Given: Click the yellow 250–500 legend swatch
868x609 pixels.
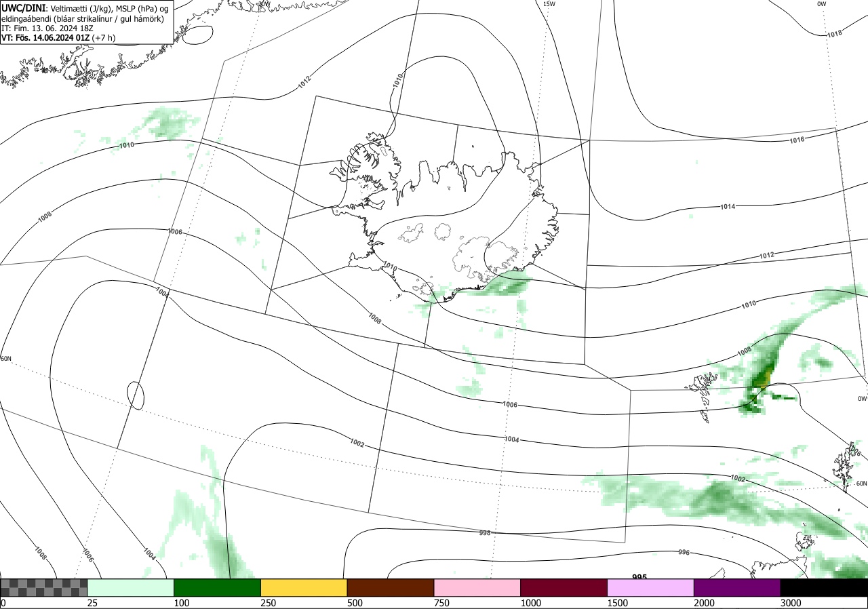Looking at the screenshot, I should 304,587.
